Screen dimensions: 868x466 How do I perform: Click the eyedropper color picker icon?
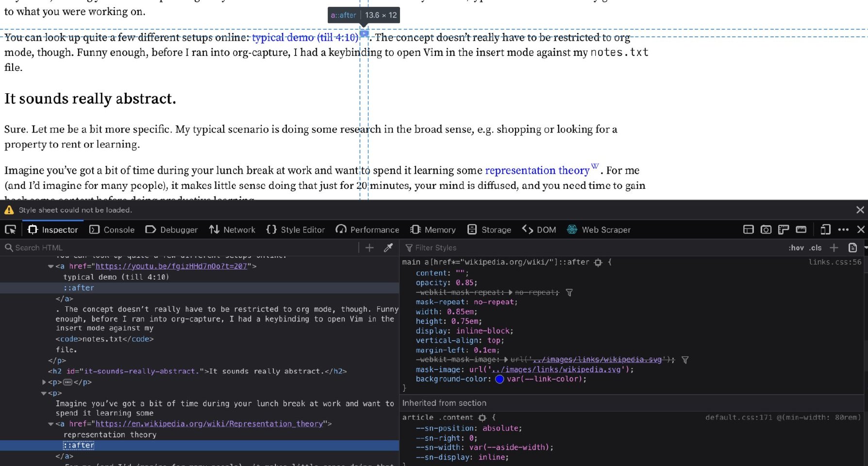click(388, 248)
